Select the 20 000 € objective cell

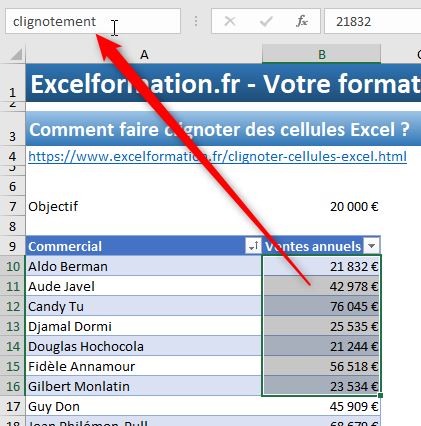coord(321,207)
